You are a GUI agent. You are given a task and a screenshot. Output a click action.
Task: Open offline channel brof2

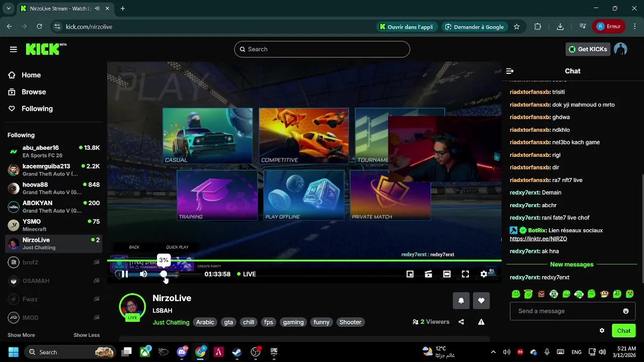[53, 262]
